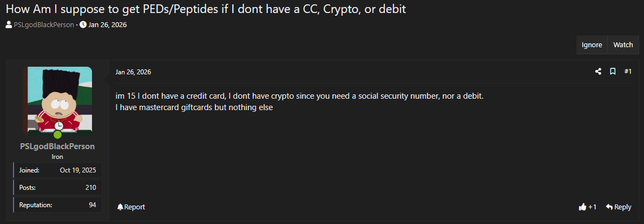Viewport: 644px width, 224px height.
Task: Click the Jan 26, 2026 date inside the post
Action: point(133,72)
